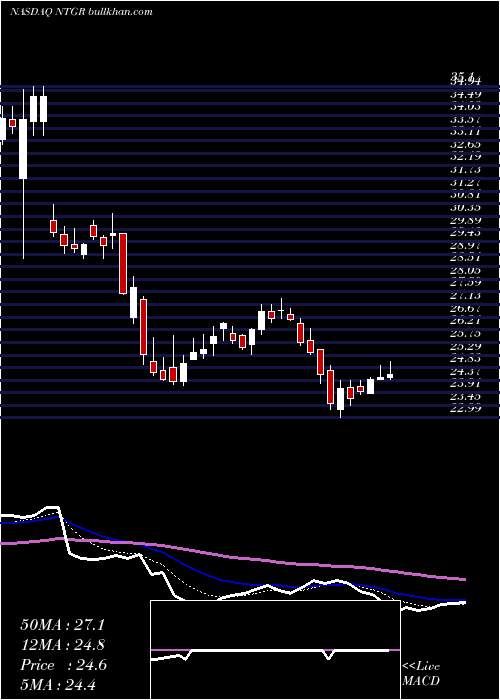Viewport: 500px width, 700px height.
Task: Click the <<Live label
Action: pos(421,667)
